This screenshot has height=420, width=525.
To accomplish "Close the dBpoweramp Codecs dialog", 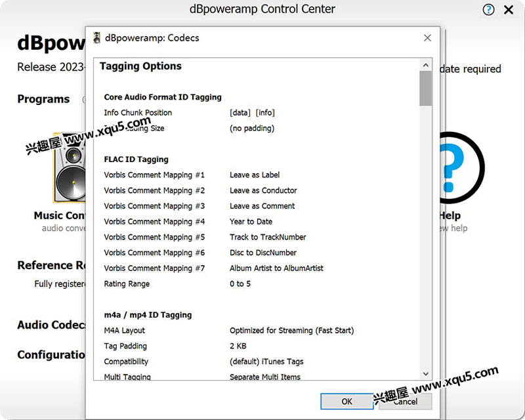I will point(427,38).
